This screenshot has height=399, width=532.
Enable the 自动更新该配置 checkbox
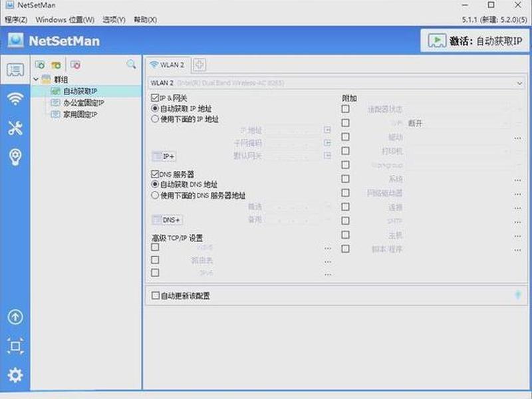point(155,295)
